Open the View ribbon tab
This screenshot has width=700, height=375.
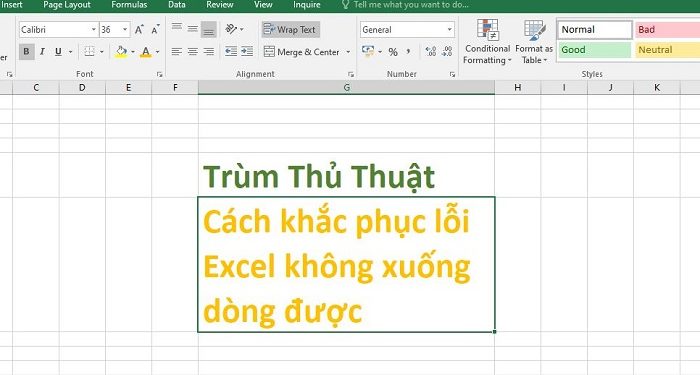coord(263,5)
